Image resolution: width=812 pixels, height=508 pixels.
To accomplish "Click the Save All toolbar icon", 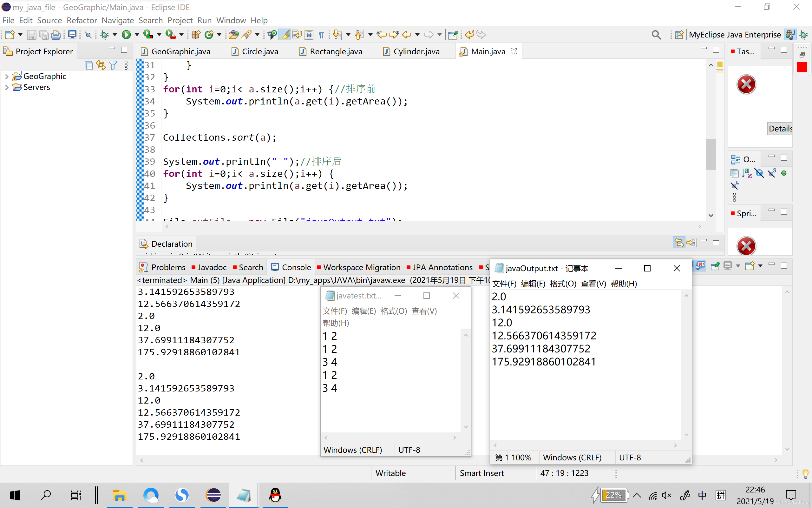I will (x=44, y=35).
